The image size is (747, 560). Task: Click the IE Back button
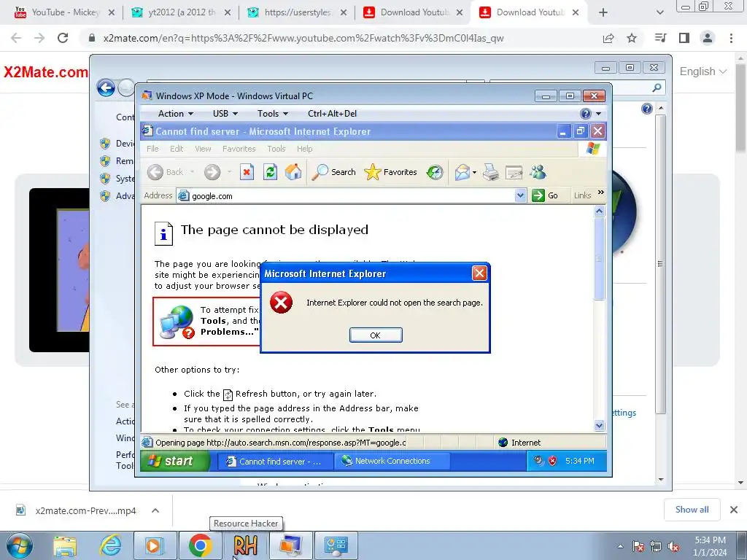pos(165,172)
